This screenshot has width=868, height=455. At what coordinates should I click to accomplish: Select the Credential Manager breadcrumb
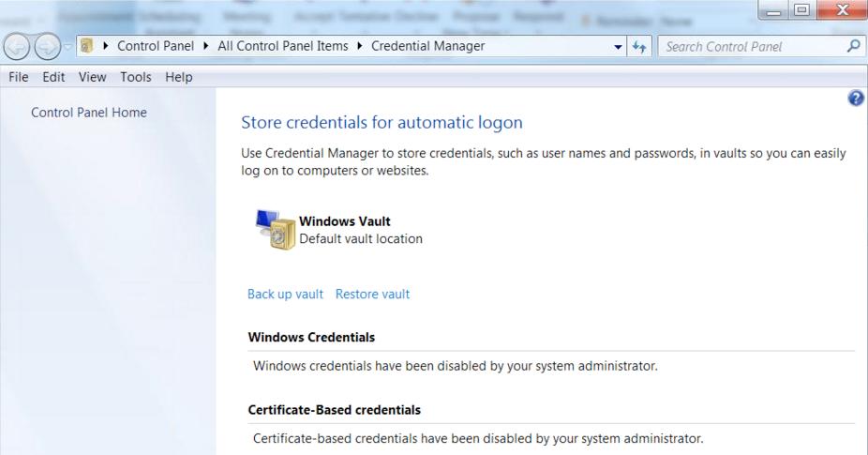click(x=428, y=46)
